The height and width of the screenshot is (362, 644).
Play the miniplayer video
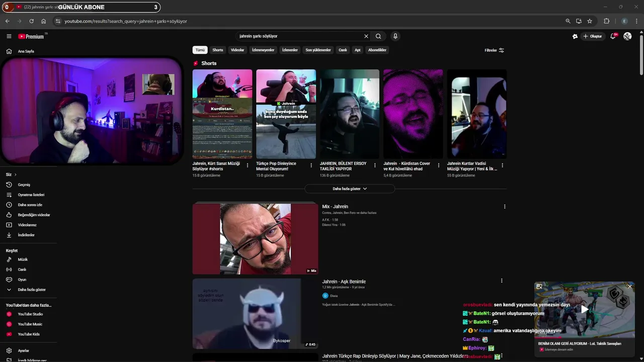[585, 310]
